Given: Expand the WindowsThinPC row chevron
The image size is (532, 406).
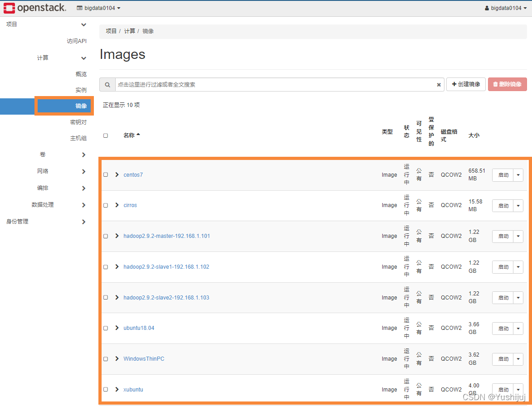Looking at the screenshot, I should [117, 358].
